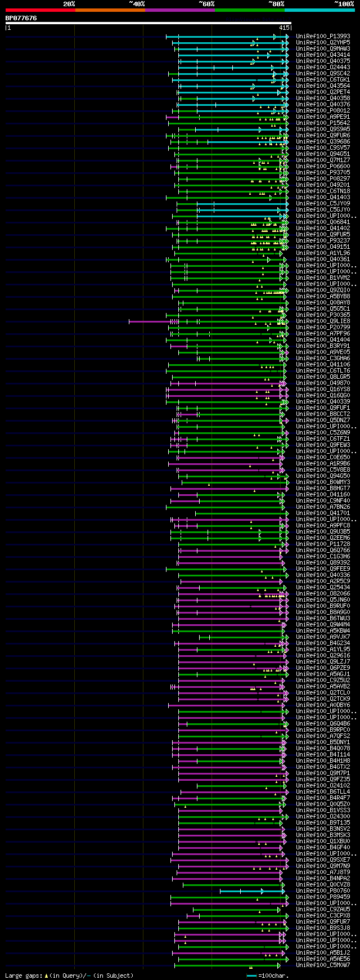The image size is (360, 980).
Task: Select entry UniRef100_Q16YS8
Action: coord(323,390)
